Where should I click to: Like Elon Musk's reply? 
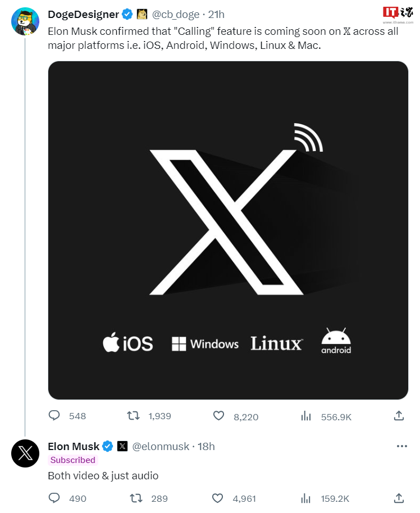click(217, 498)
